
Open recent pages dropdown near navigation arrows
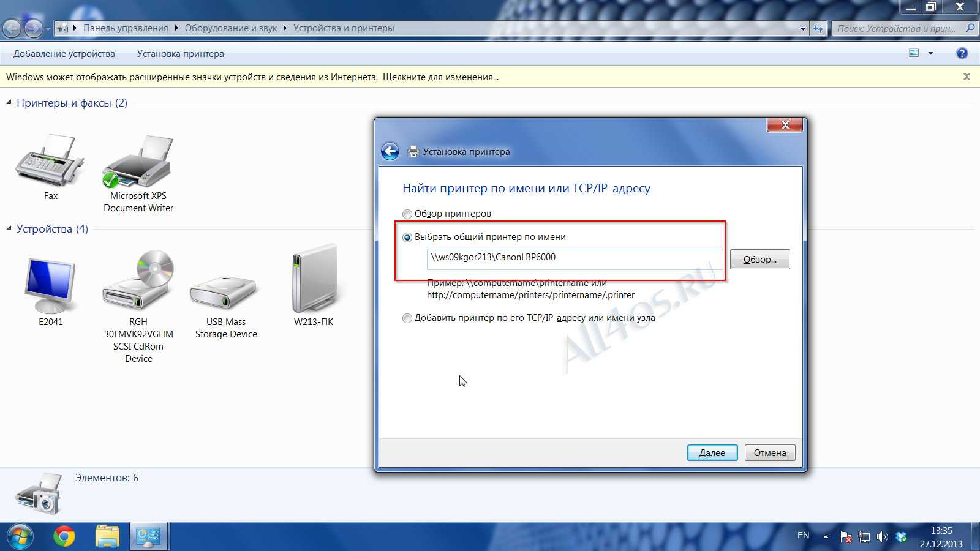[48, 29]
